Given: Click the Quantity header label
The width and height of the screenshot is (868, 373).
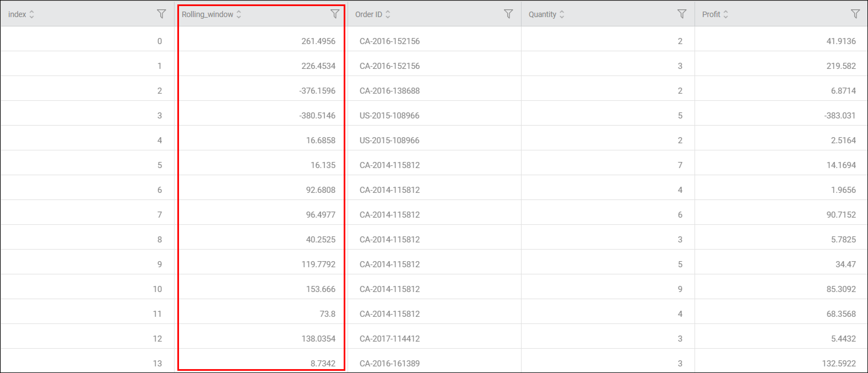Looking at the screenshot, I should coord(542,14).
